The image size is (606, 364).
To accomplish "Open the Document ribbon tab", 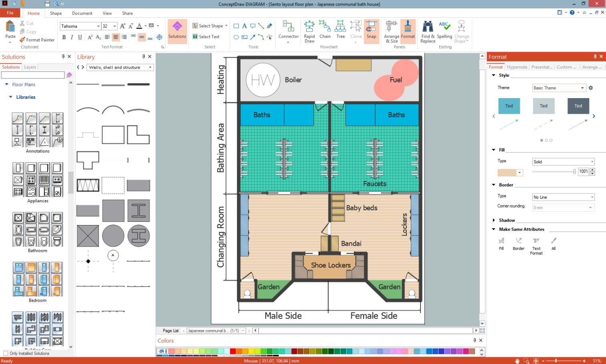I will 82,13.
